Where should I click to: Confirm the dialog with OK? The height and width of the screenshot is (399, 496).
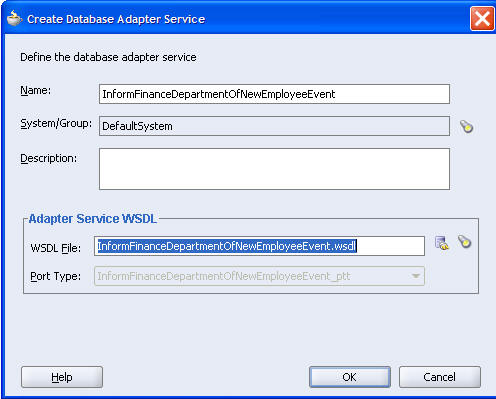[x=350, y=377]
